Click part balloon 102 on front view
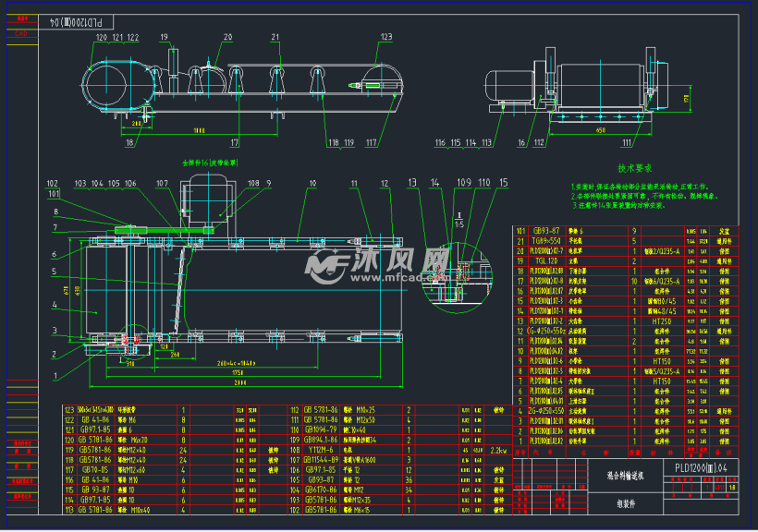 click(53, 182)
